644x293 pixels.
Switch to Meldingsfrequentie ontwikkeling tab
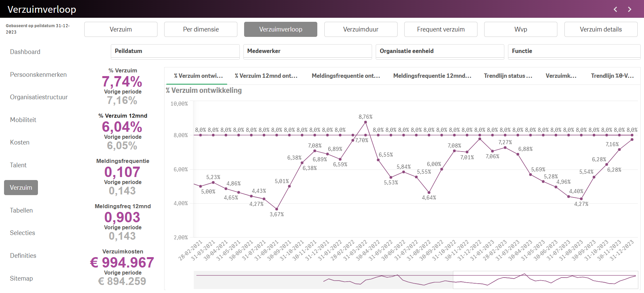[x=346, y=76]
